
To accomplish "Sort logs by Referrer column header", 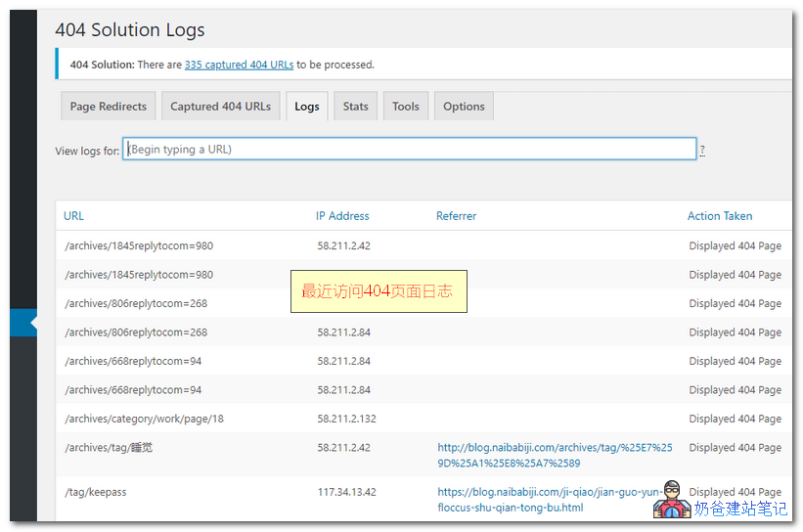I will pos(456,216).
